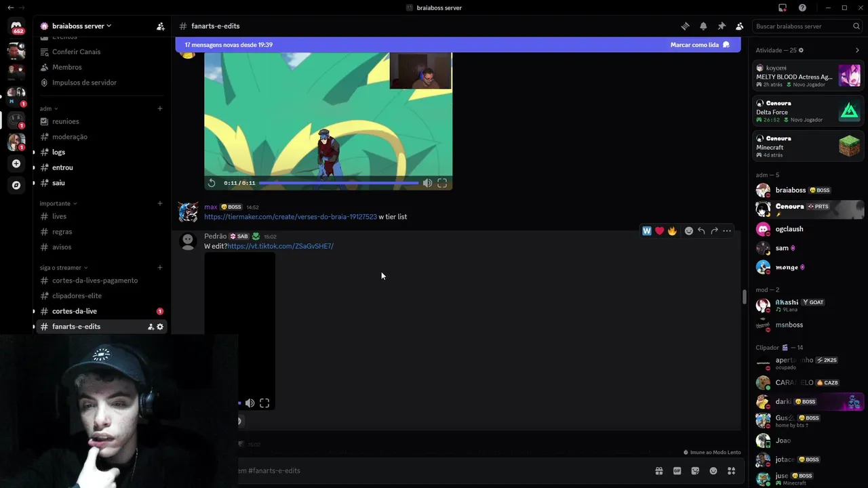Switch to the cortes-da-live channel
This screenshot has width=868, height=488.
tap(100, 311)
